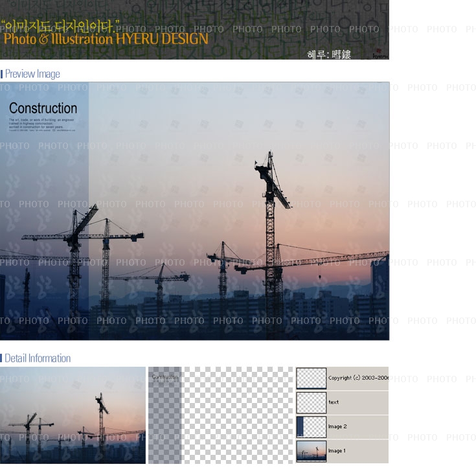Open the transparent overlay layer preview

point(220,415)
